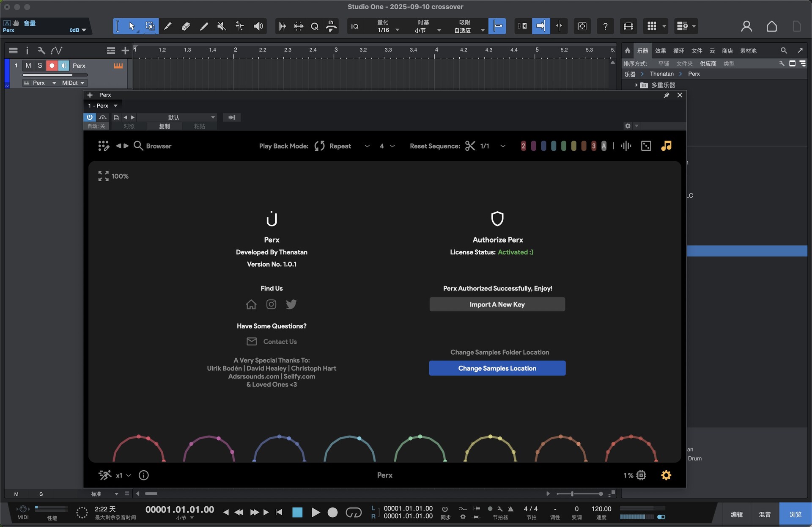812x527 pixels.
Task: Select the Range tool
Action: point(150,26)
